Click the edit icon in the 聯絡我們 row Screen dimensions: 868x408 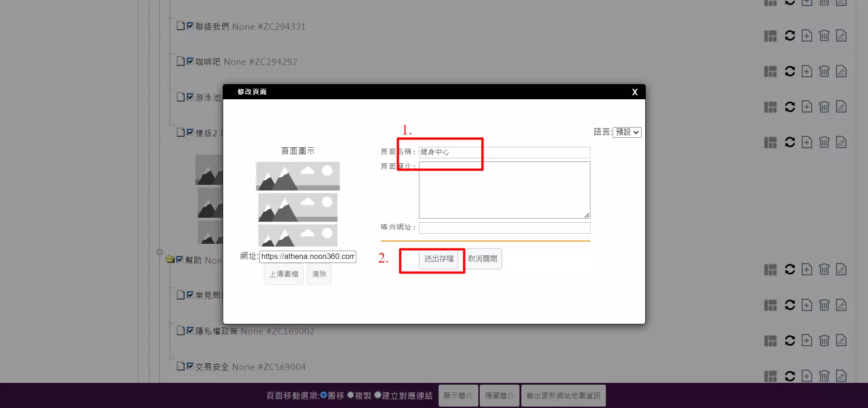[x=841, y=36]
